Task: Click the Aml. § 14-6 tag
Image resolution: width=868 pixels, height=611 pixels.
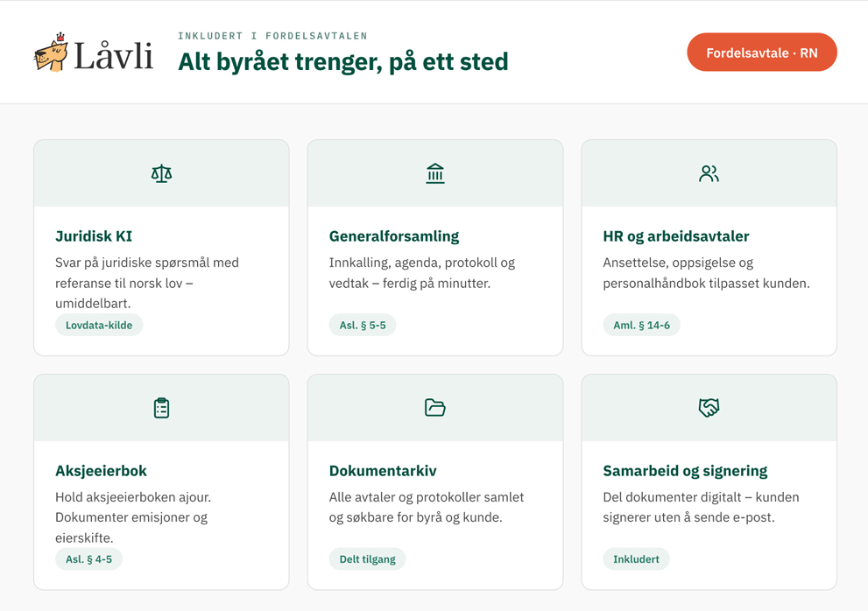Action: [641, 325]
